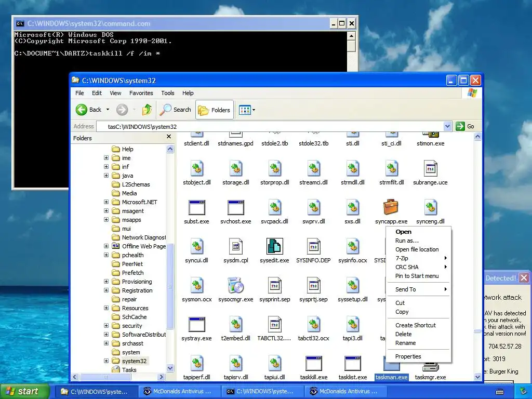Viewport: 532px width, 399px height.
Task: Click command window scroll up arrow
Action: pyautogui.click(x=352, y=36)
